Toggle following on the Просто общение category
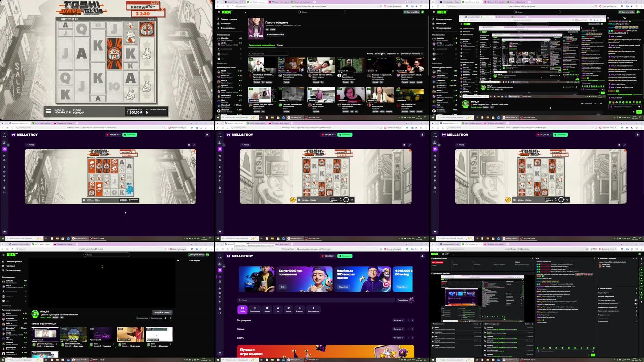Image resolution: width=644 pixels, height=362 pixels. (276, 34)
